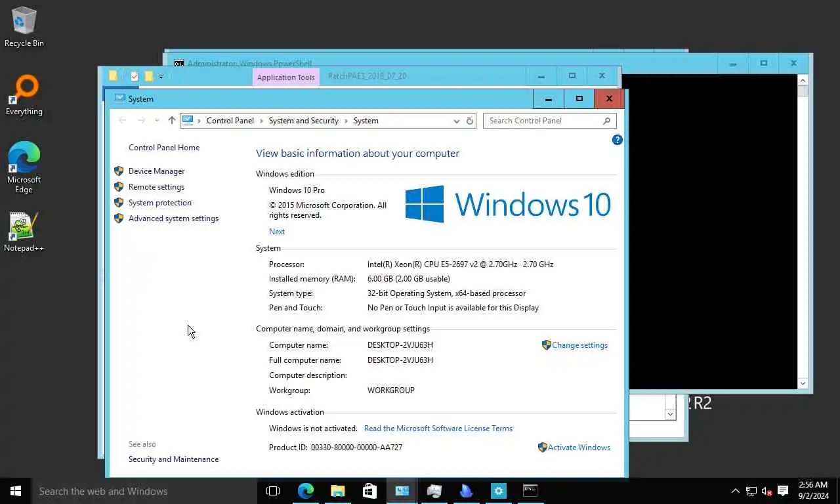Open the Recycle Bin desktop icon

coord(24,27)
